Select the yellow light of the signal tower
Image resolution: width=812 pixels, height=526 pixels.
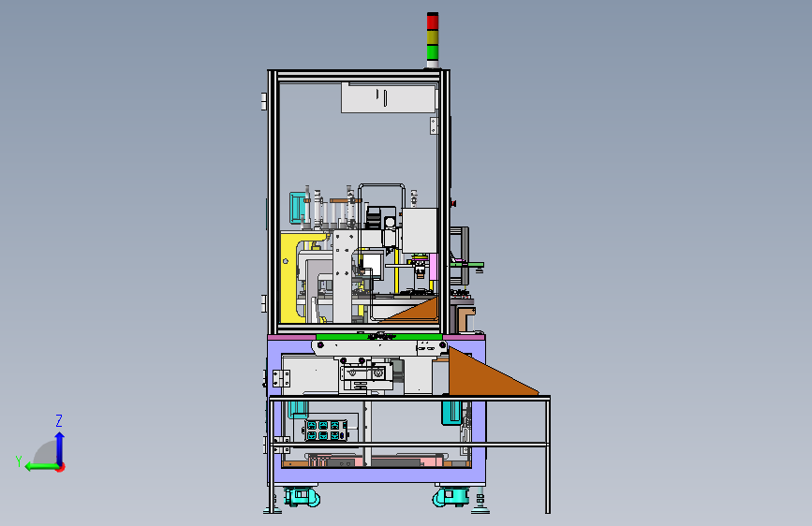(433, 37)
